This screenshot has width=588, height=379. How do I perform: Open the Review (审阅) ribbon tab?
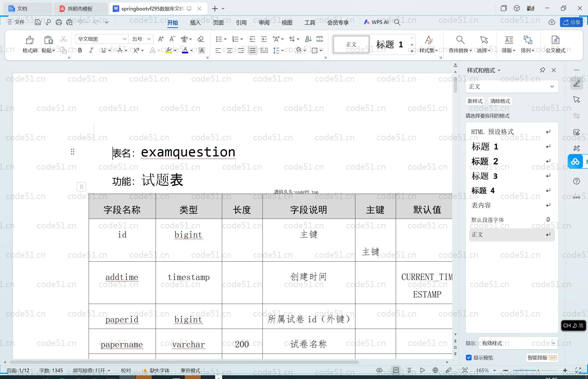(x=264, y=23)
